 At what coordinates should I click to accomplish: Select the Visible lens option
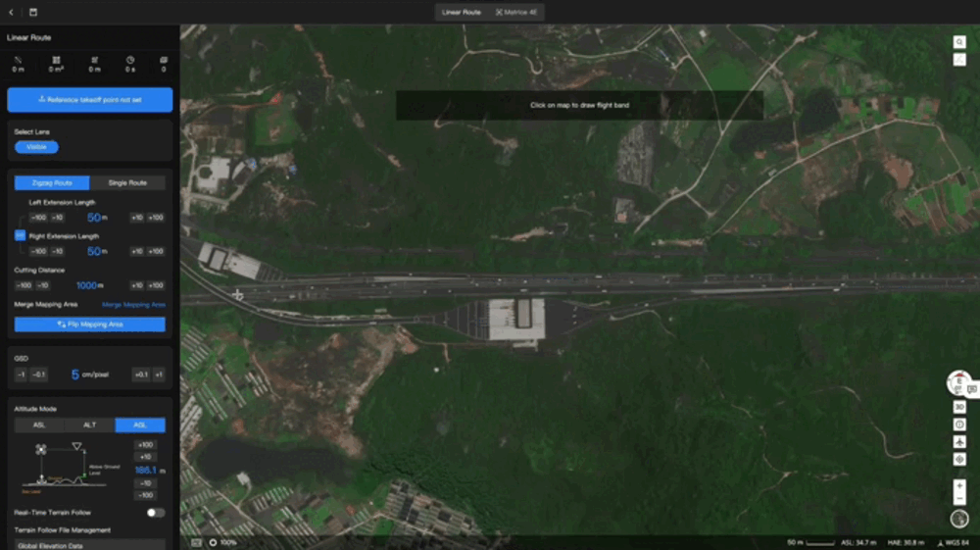click(36, 147)
